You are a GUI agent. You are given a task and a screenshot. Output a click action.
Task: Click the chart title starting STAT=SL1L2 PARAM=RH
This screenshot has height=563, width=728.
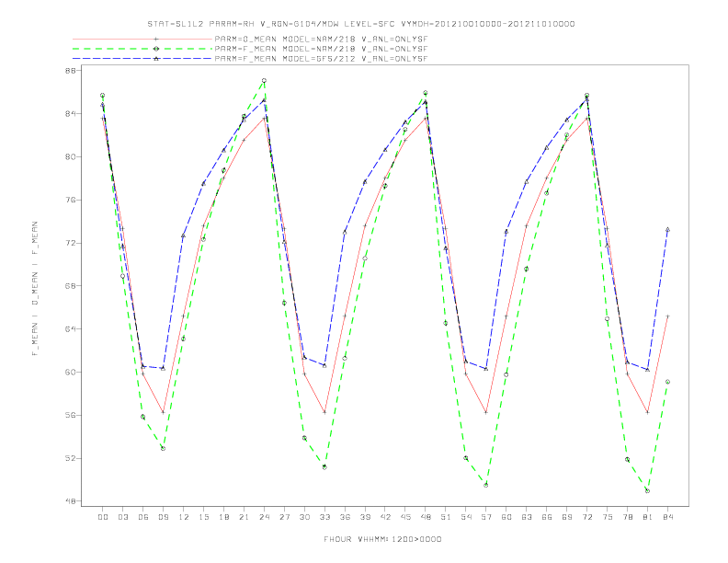[361, 24]
